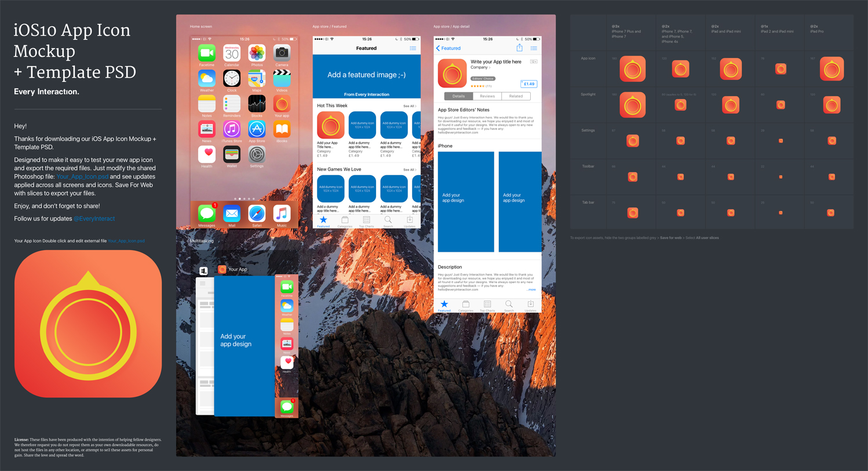Open Top Charts tab on the Featured screen
The width and height of the screenshot is (868, 471).
click(x=366, y=222)
